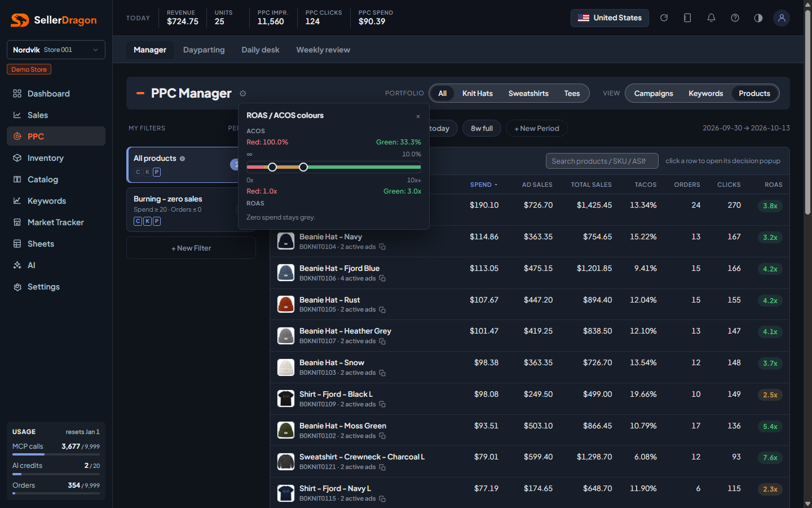812x508 pixels.
Task: Switch to the Weekly review tab
Action: click(x=323, y=50)
